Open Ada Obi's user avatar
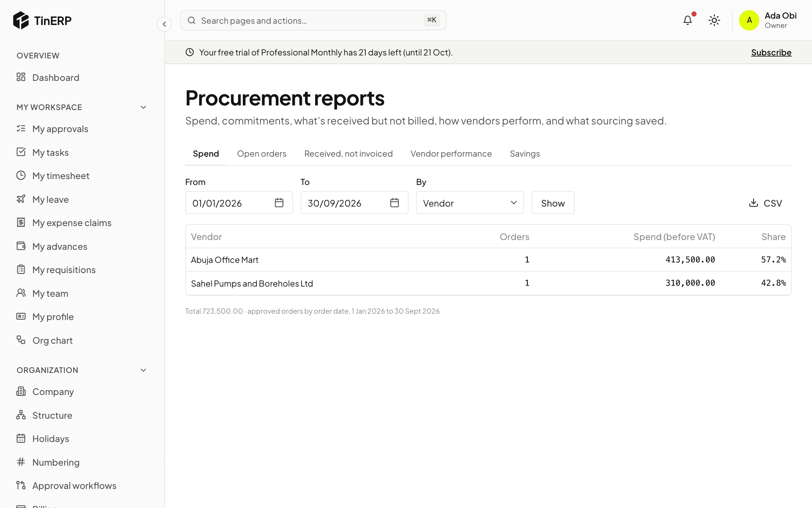 [749, 20]
